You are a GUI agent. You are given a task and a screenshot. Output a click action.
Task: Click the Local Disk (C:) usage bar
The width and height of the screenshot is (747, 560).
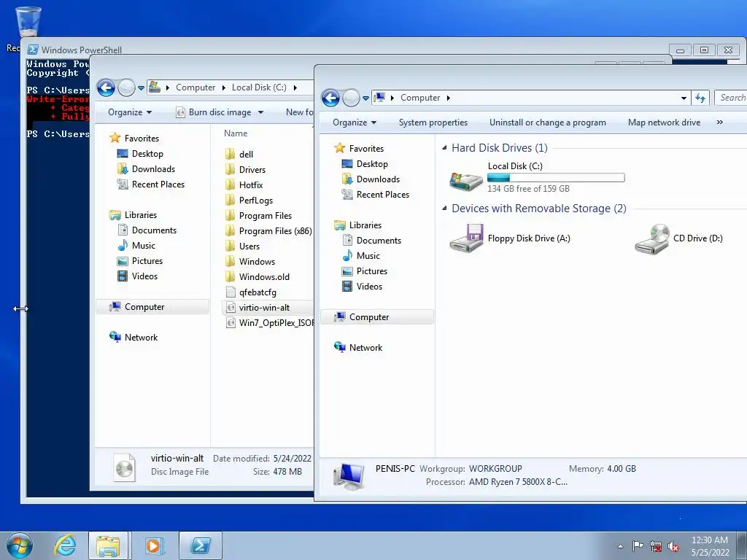point(556,178)
